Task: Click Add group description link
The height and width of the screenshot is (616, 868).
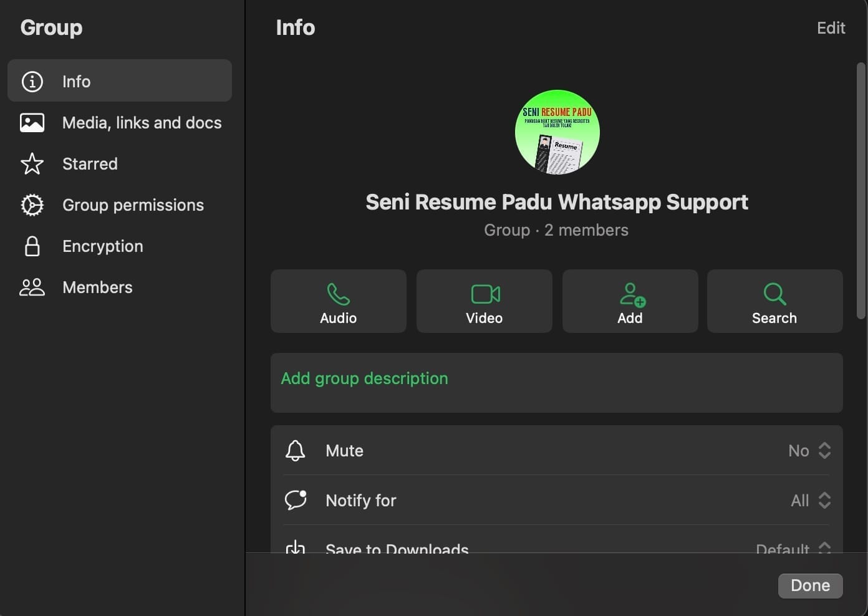Action: click(x=364, y=378)
